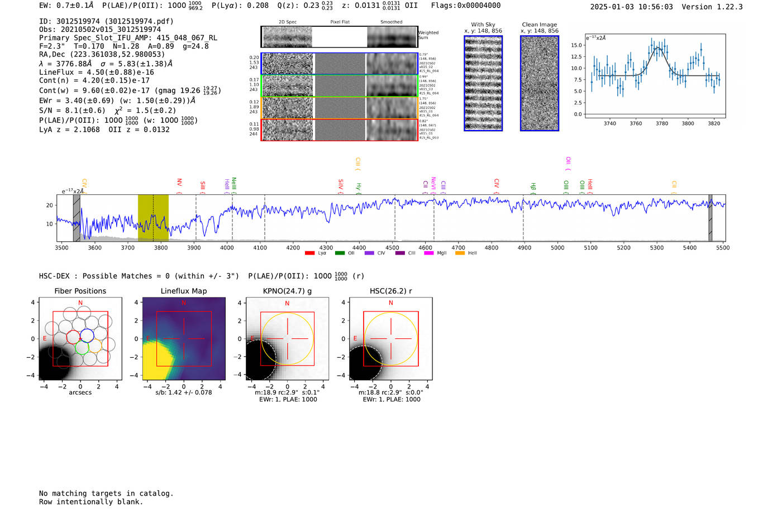Open the Lineflux Map image
Screen dimensions: 782x532
click(x=184, y=338)
